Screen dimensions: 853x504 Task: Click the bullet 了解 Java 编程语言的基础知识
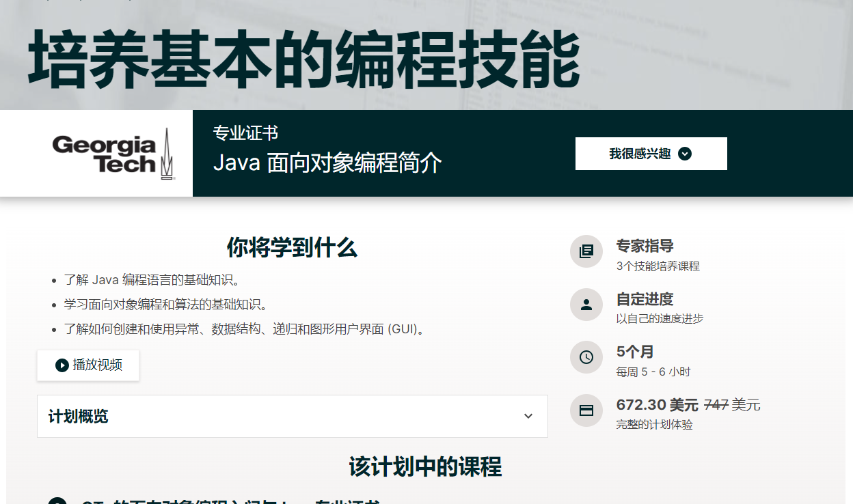(x=152, y=279)
